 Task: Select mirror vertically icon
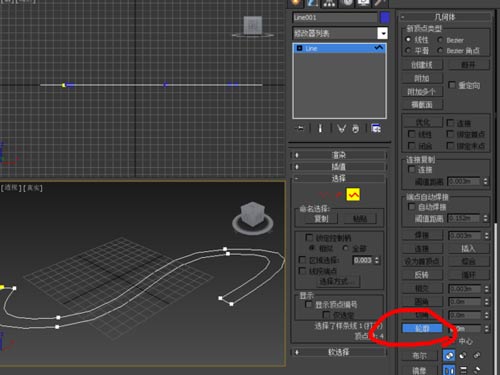pyautogui.click(x=463, y=370)
